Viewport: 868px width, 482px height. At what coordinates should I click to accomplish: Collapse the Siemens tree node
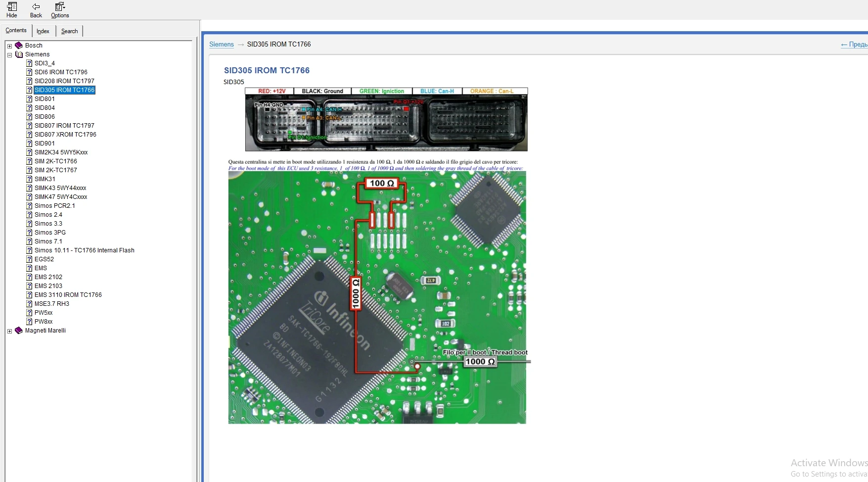9,55
